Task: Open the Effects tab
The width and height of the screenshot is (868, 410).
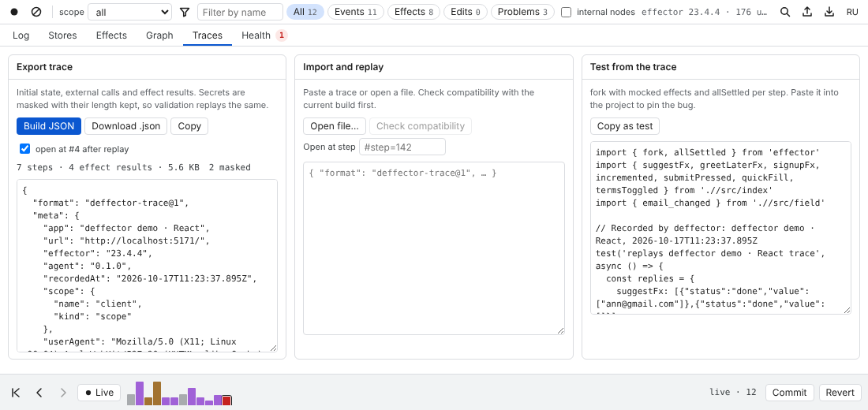Action: pyautogui.click(x=111, y=35)
